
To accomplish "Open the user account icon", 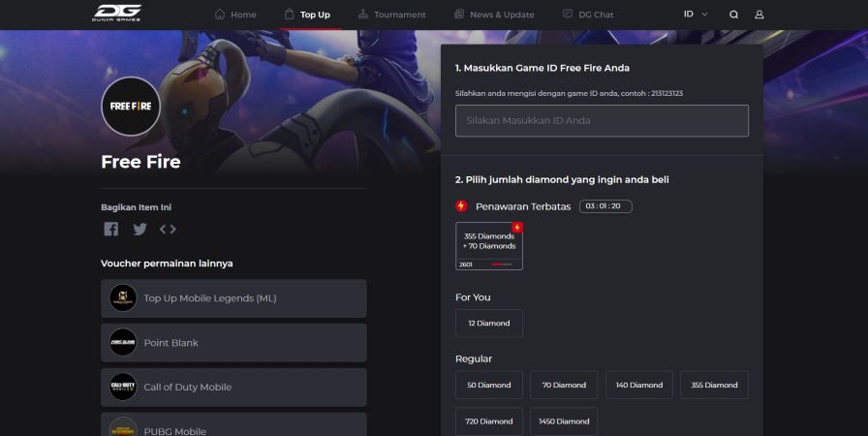I will pos(759,15).
